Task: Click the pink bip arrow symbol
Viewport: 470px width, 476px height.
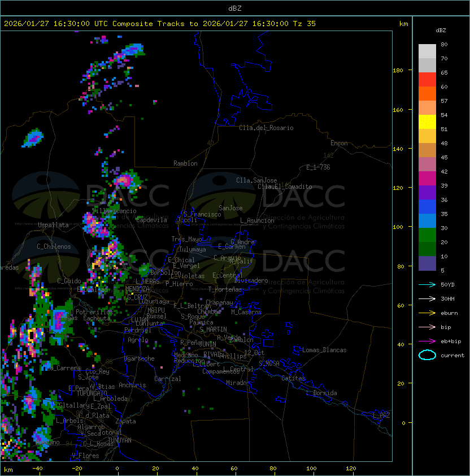Action: pos(427,327)
